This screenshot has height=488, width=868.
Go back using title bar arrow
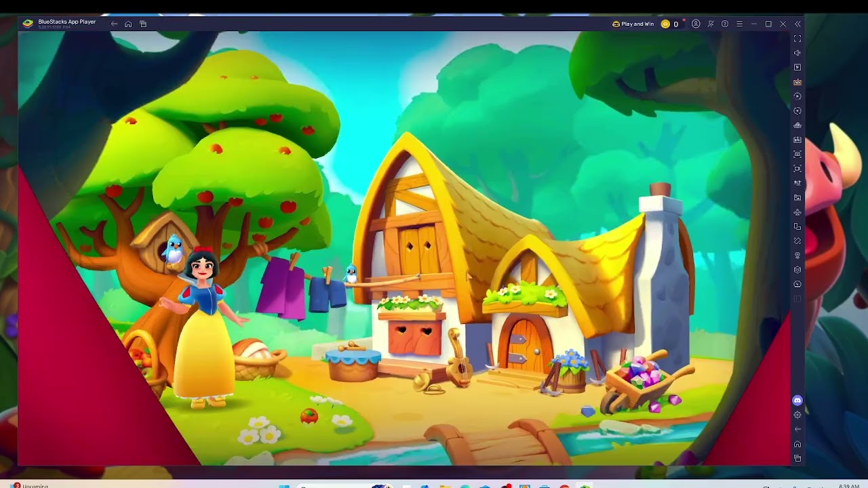114,24
